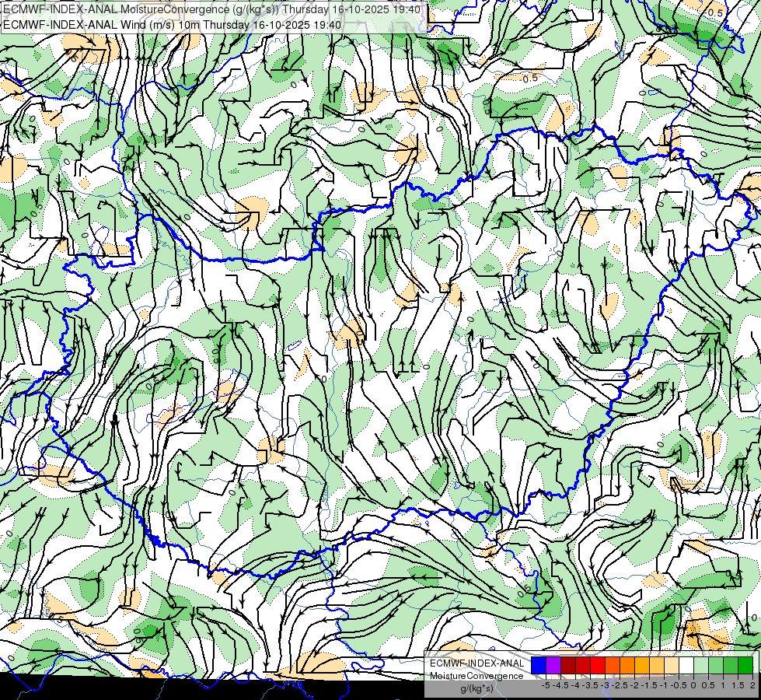Click the g/(kg*s) unit label in legend

tap(477, 689)
